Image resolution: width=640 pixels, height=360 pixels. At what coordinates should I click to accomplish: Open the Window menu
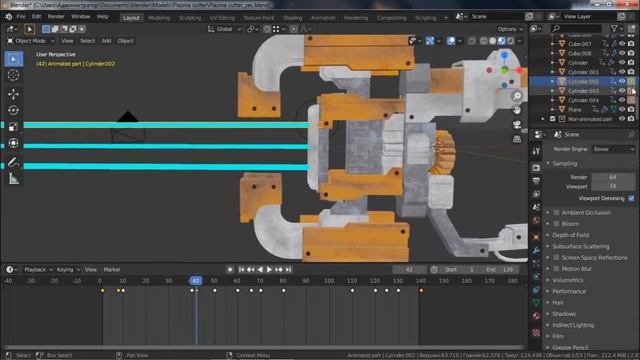(80, 17)
